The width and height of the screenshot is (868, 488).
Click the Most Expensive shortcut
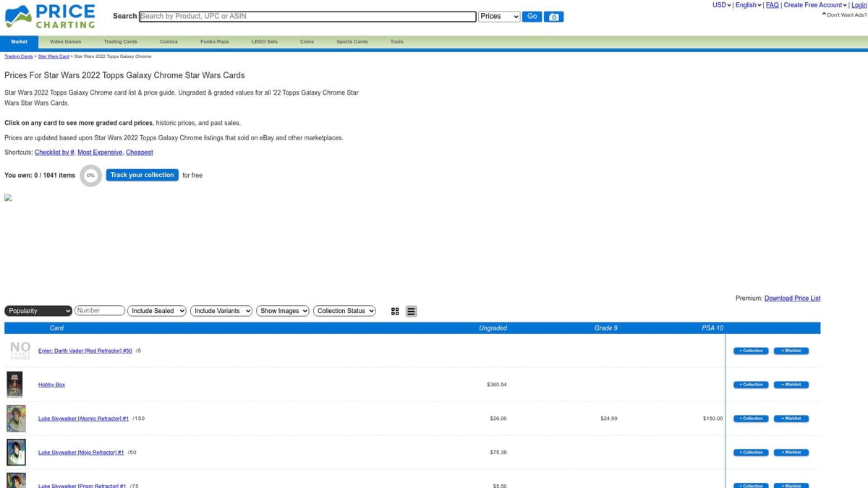coord(100,153)
